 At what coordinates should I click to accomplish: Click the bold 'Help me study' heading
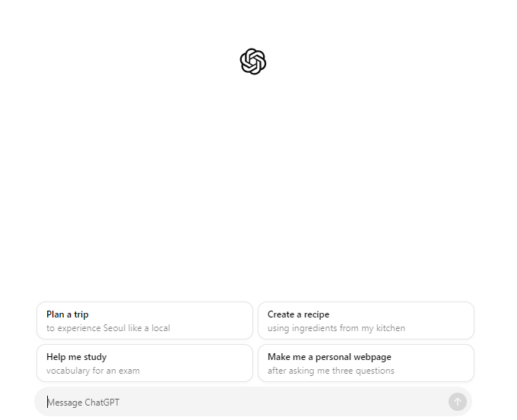[77, 357]
